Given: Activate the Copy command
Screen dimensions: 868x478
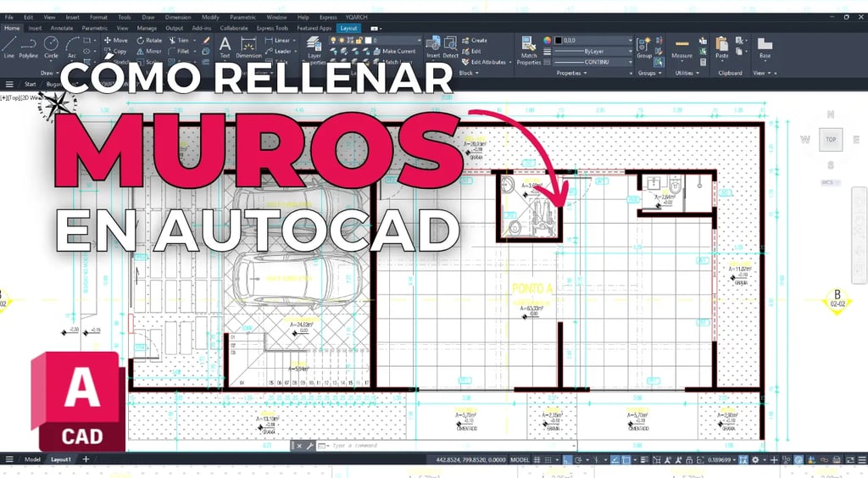Looking at the screenshot, I should (x=115, y=51).
